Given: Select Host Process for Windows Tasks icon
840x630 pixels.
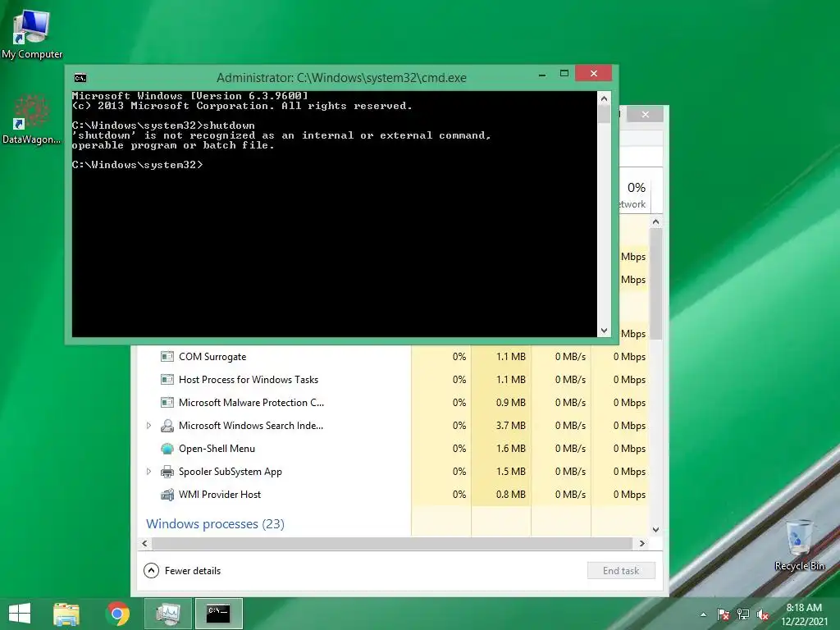Looking at the screenshot, I should click(167, 380).
